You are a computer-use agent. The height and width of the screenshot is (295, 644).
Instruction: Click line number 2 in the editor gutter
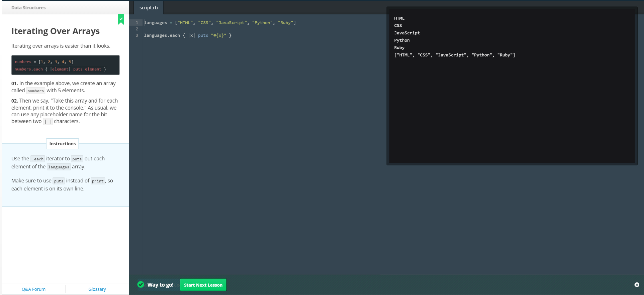pos(137,29)
